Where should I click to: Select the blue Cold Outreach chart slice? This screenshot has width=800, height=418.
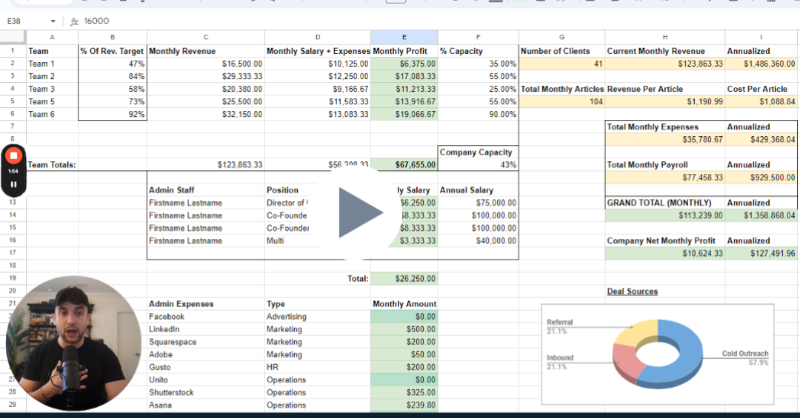coord(686,352)
